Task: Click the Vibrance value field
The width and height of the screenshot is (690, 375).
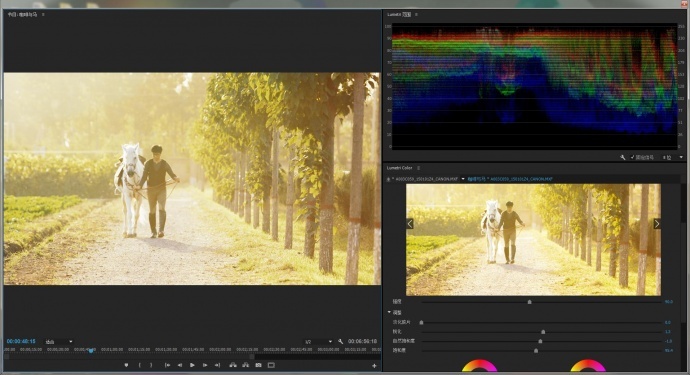Action: 668,341
